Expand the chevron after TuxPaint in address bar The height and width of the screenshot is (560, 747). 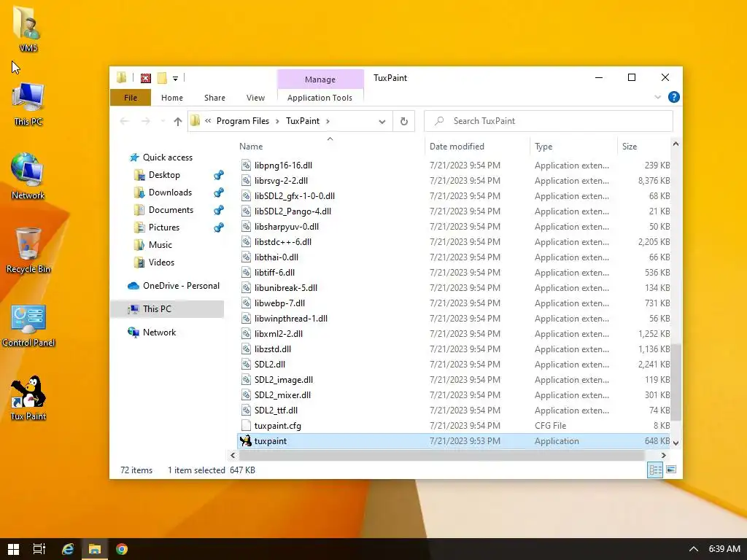pyautogui.click(x=328, y=122)
